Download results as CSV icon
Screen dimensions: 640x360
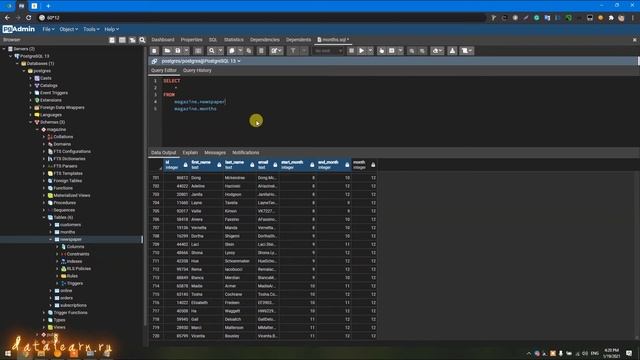[x=452, y=51]
